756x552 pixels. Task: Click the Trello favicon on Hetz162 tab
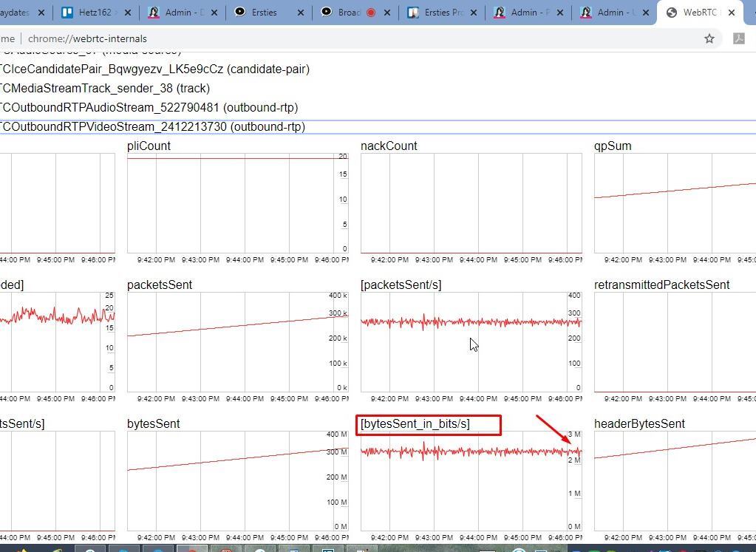click(x=67, y=13)
